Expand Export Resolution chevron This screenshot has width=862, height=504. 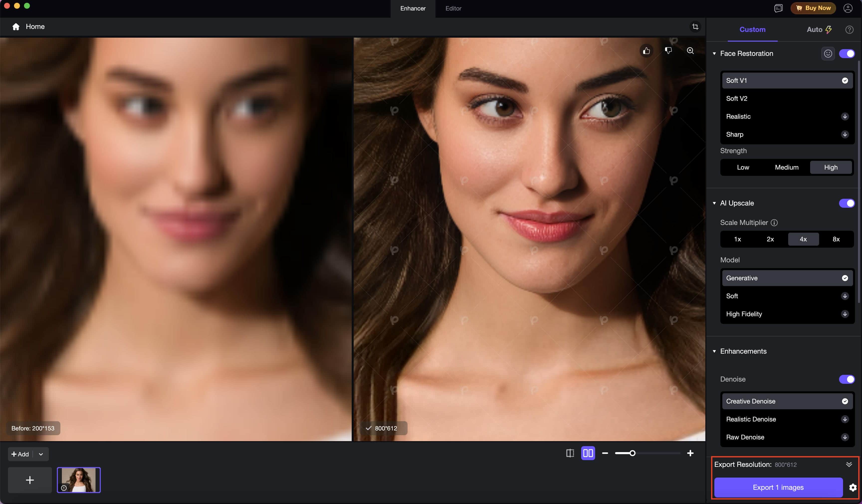point(849,464)
